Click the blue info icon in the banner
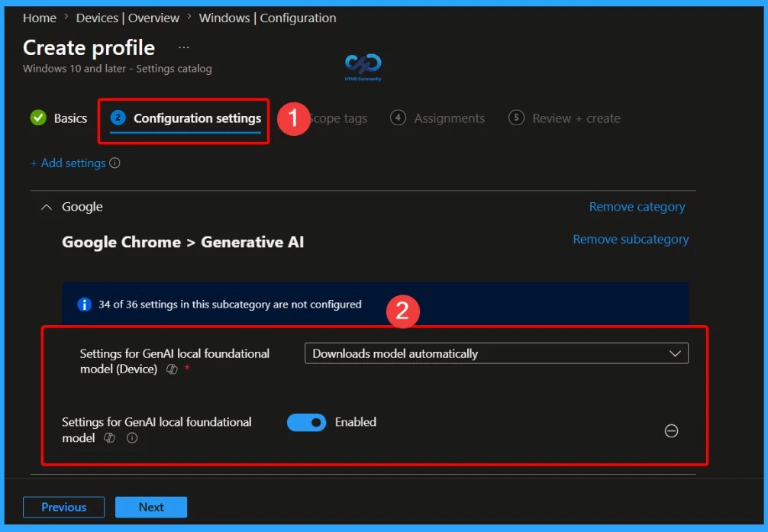The height and width of the screenshot is (532, 768). [84, 305]
